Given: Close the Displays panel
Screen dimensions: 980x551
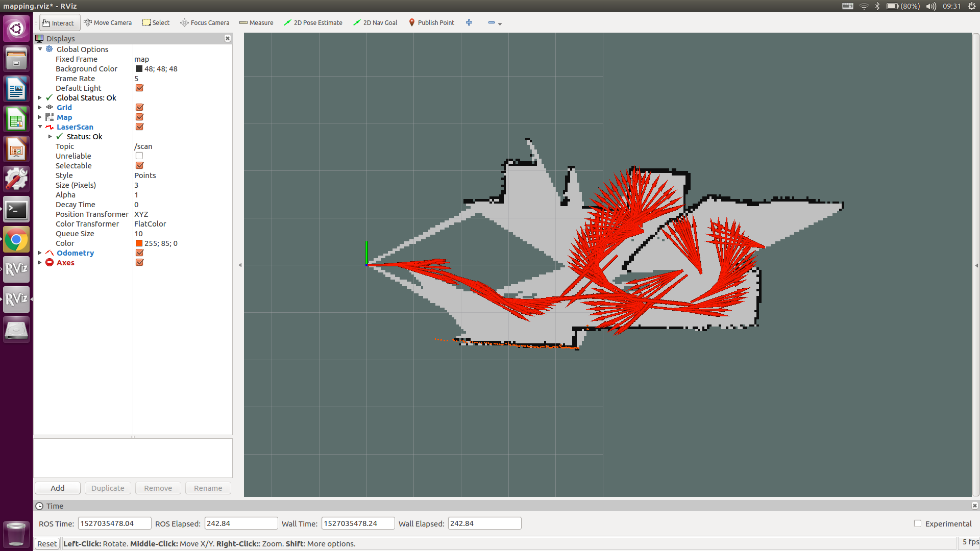Looking at the screenshot, I should (228, 38).
